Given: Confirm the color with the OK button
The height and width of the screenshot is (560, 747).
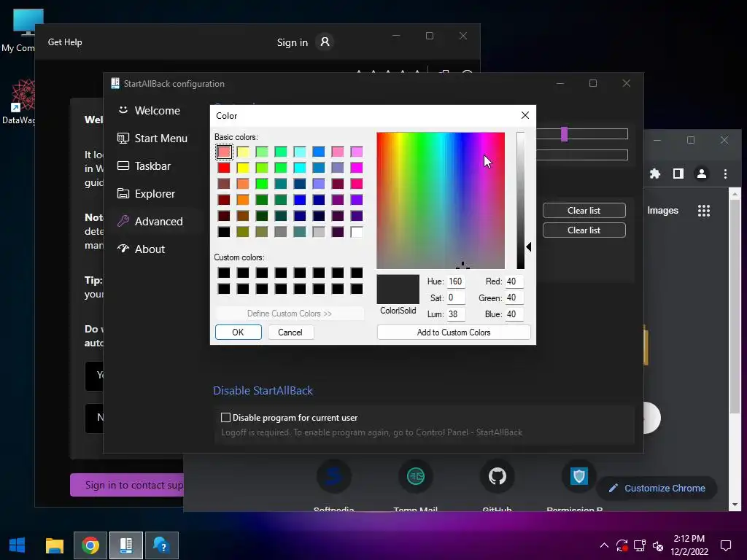Looking at the screenshot, I should (239, 332).
